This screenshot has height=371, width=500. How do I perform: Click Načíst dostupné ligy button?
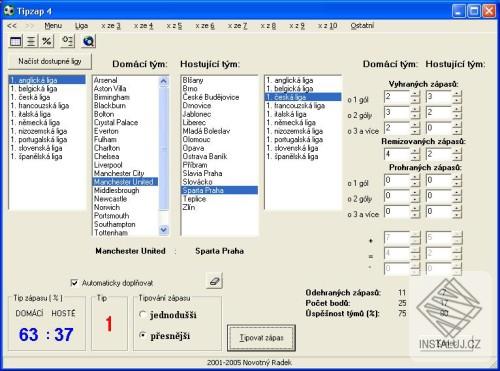[x=50, y=61]
